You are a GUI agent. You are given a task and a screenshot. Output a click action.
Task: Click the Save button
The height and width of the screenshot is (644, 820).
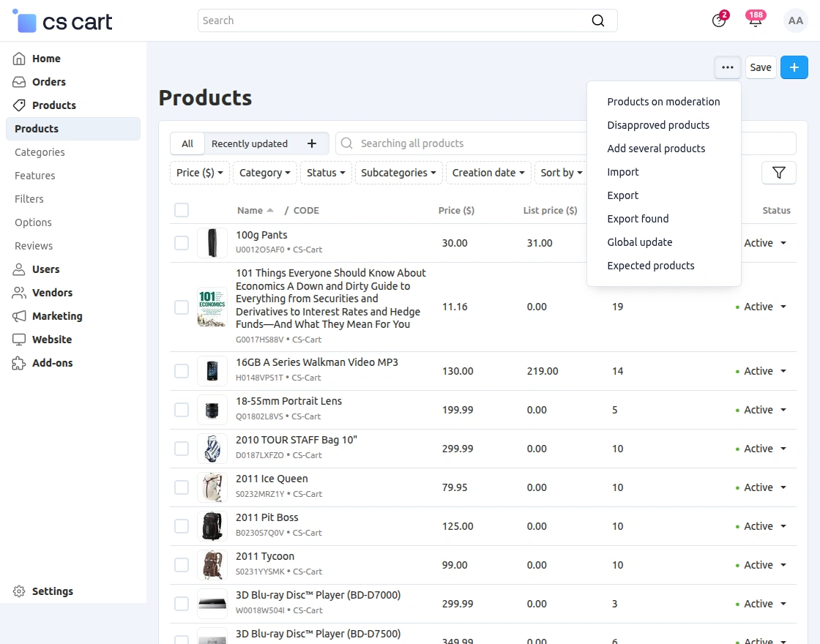pyautogui.click(x=760, y=67)
